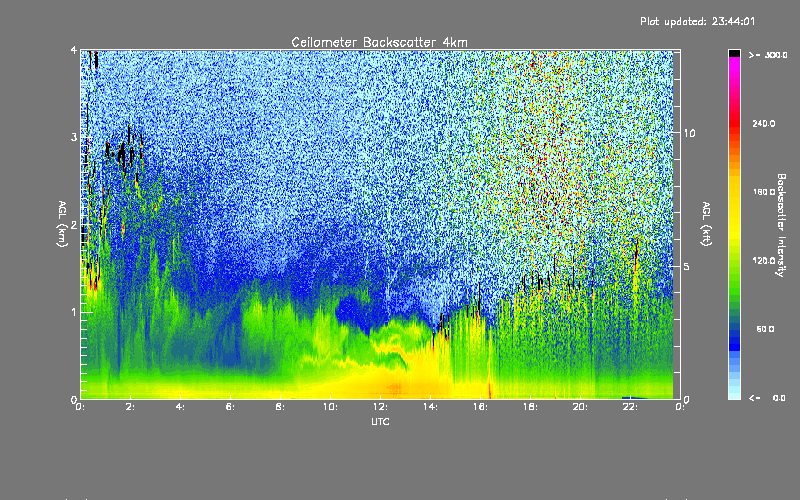Click the '4:' tick on UTC axis
The width and height of the screenshot is (800, 500).
(x=180, y=407)
